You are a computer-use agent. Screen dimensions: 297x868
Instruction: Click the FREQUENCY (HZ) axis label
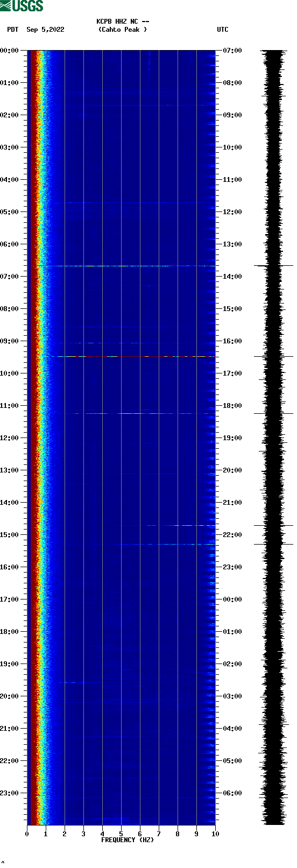tap(128, 839)
